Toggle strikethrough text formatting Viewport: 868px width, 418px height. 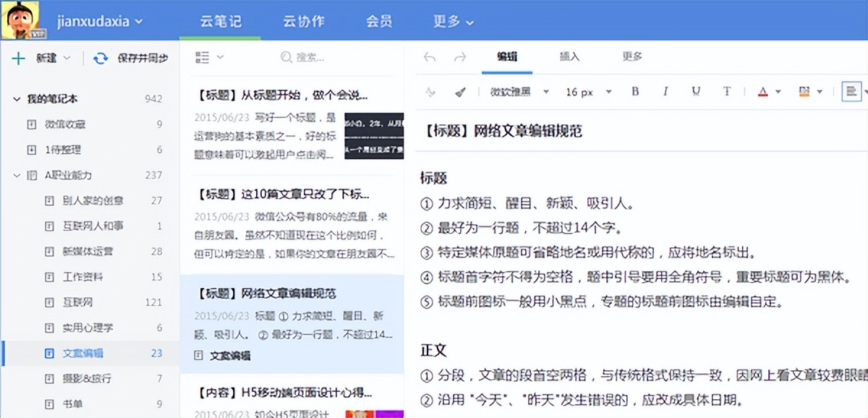click(726, 92)
